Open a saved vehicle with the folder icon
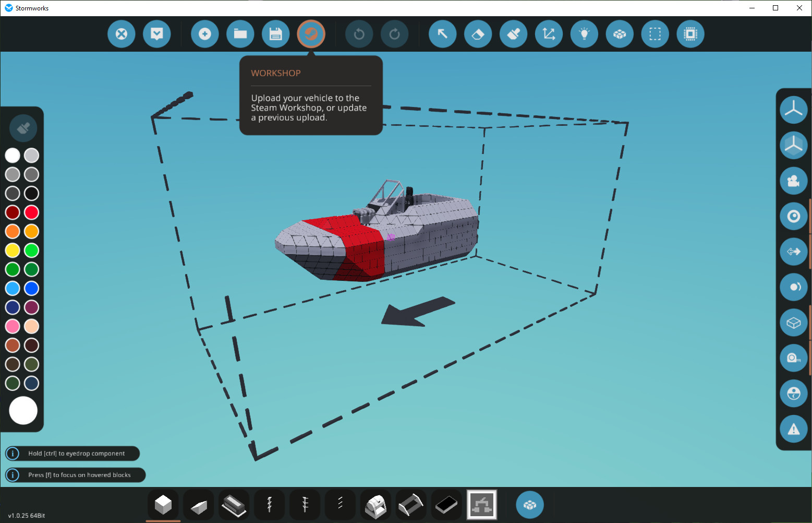Image resolution: width=812 pixels, height=523 pixels. [x=240, y=34]
